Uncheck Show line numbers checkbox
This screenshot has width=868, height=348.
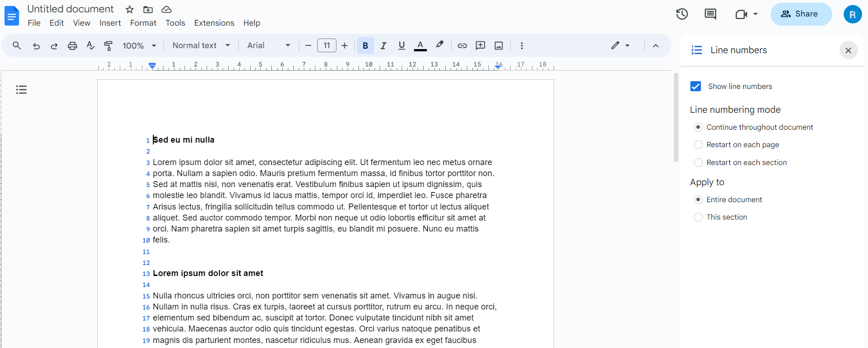[x=696, y=86]
